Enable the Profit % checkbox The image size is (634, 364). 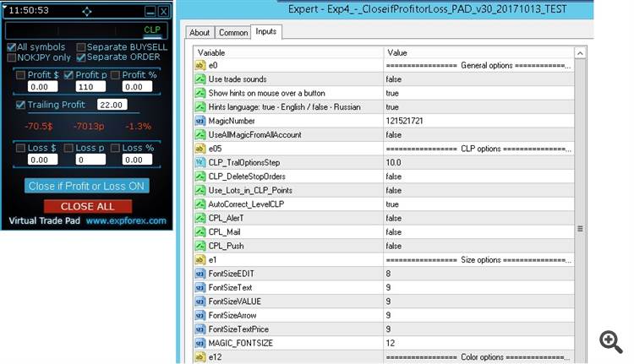[x=115, y=74]
